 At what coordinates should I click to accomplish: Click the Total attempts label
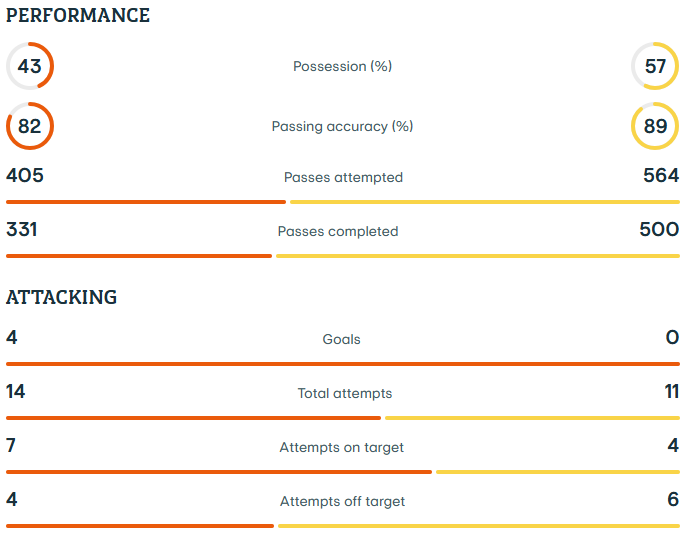pos(345,394)
